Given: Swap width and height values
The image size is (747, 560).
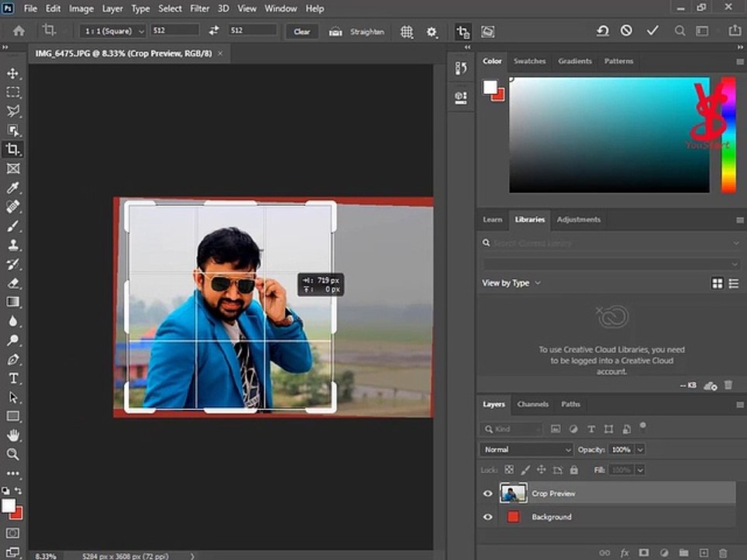Looking at the screenshot, I should (214, 30).
